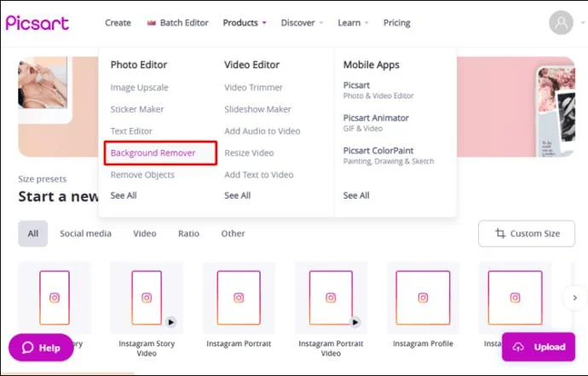Viewport: 588px width, 376px height.
Task: Click the Photo Editor heading
Action: tap(139, 65)
